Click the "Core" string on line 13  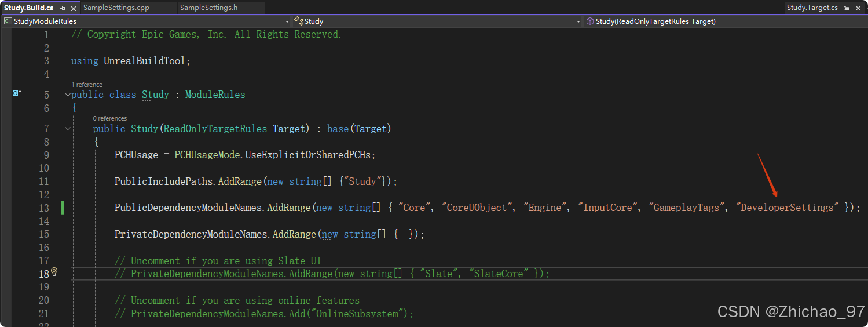[x=414, y=208]
